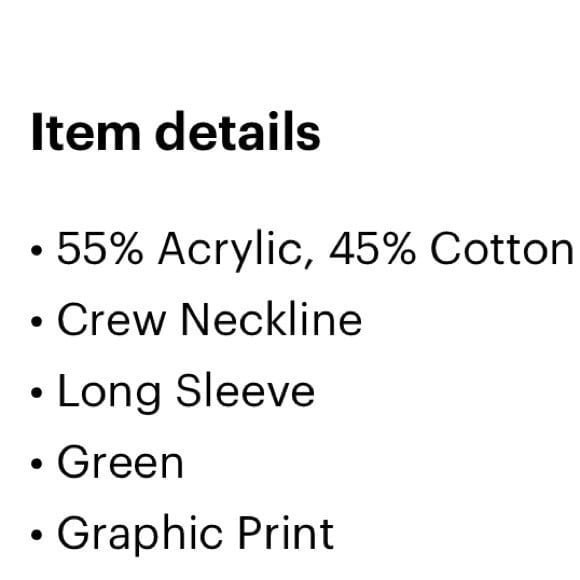Screen dimensions: 580x580
Task: Click the "Item details" heading
Action: coord(176,131)
